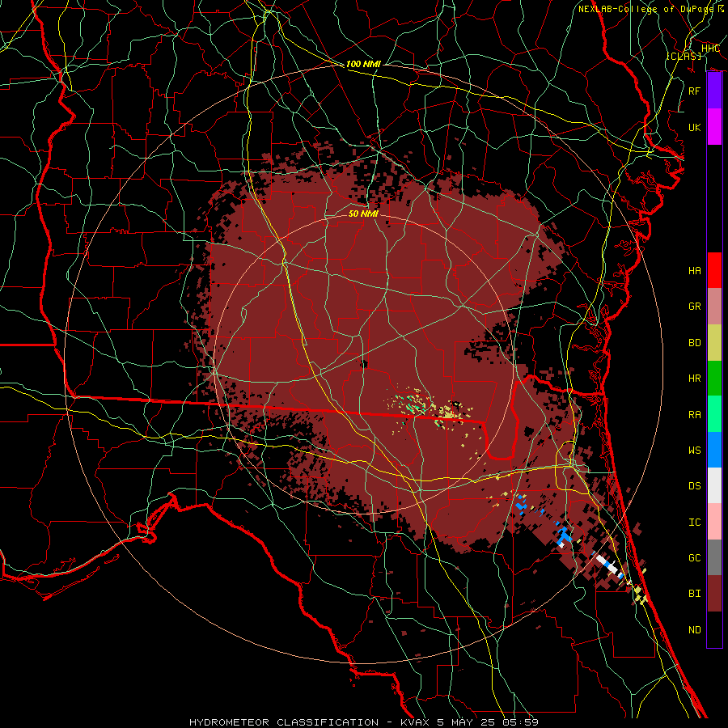
Task: Click the RA legend label
Action: point(695,415)
